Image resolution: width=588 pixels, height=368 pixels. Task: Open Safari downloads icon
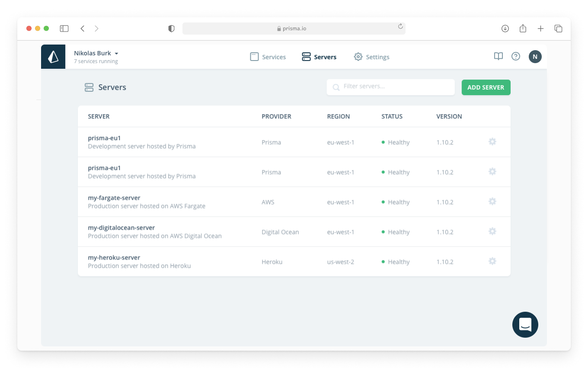tap(505, 29)
